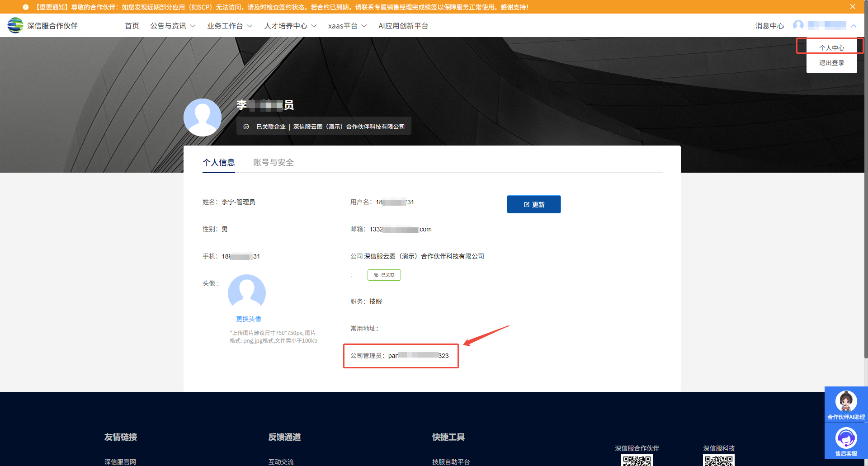Go to 消息中心 in the header
The width and height of the screenshot is (868, 466).
click(769, 26)
